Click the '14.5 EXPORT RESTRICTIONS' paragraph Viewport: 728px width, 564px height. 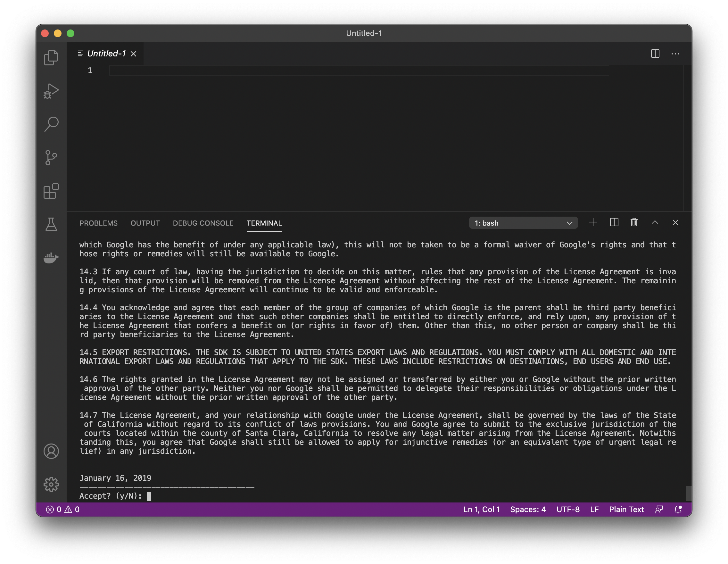point(378,357)
